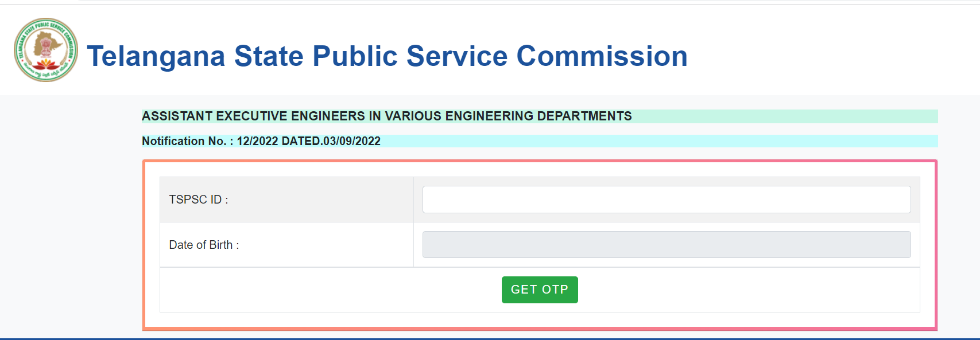Click the word Commission in the header
The height and width of the screenshot is (340, 980).
click(602, 56)
